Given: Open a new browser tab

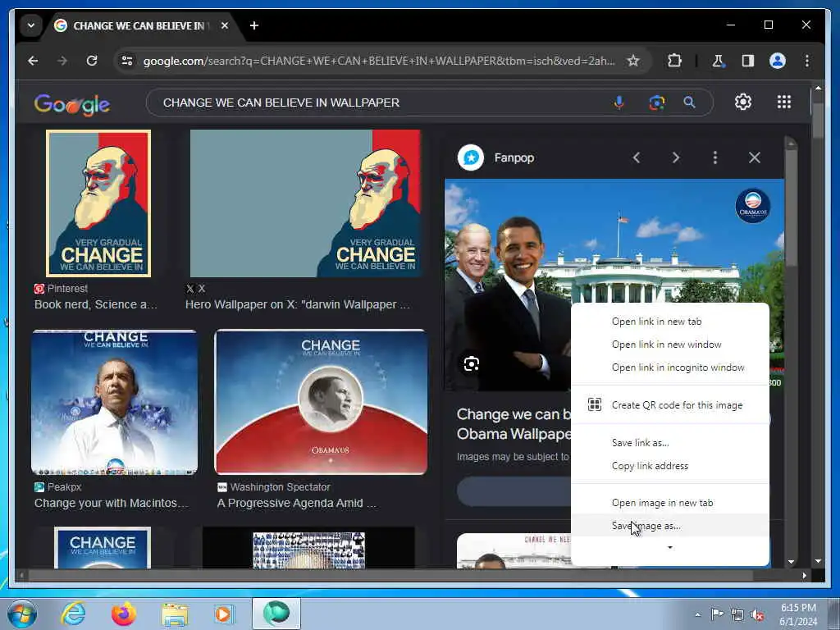Looking at the screenshot, I should 254,25.
